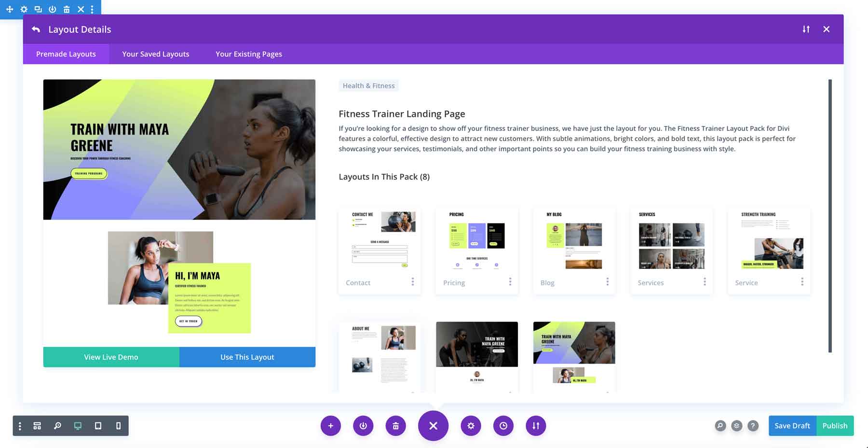Open the Pricing layout three-dot menu
The height and width of the screenshot is (448, 868).
510,282
